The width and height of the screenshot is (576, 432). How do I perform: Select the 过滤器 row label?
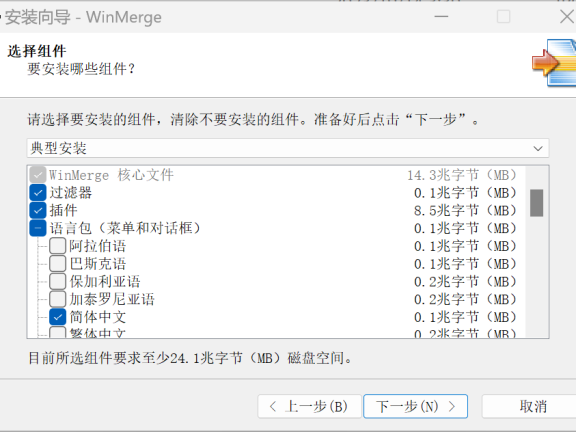pos(71,192)
